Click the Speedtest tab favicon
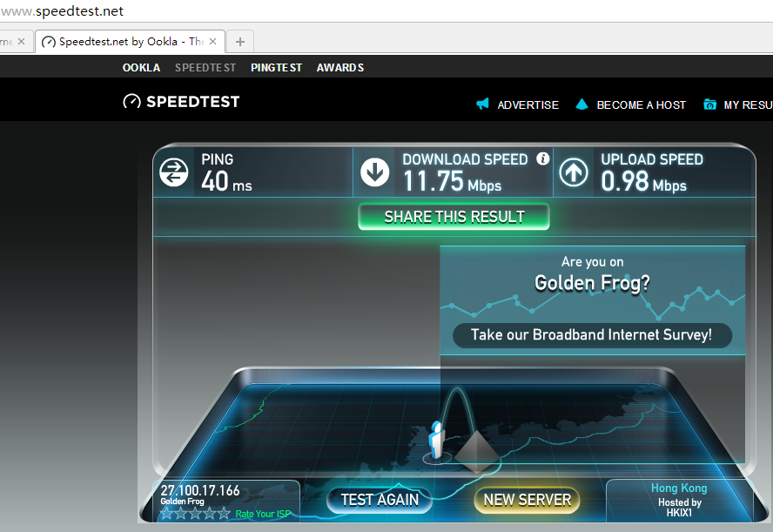 tap(49, 42)
